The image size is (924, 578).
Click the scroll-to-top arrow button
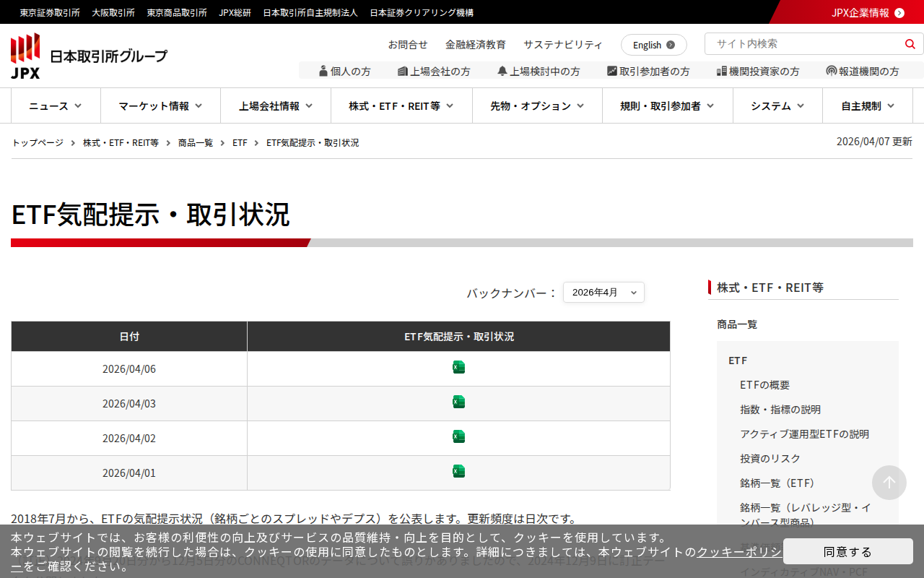point(889,483)
